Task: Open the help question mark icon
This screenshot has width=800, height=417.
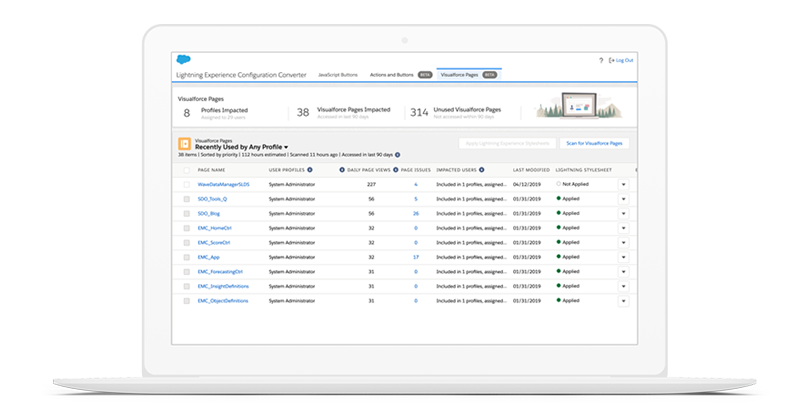Action: [600, 61]
